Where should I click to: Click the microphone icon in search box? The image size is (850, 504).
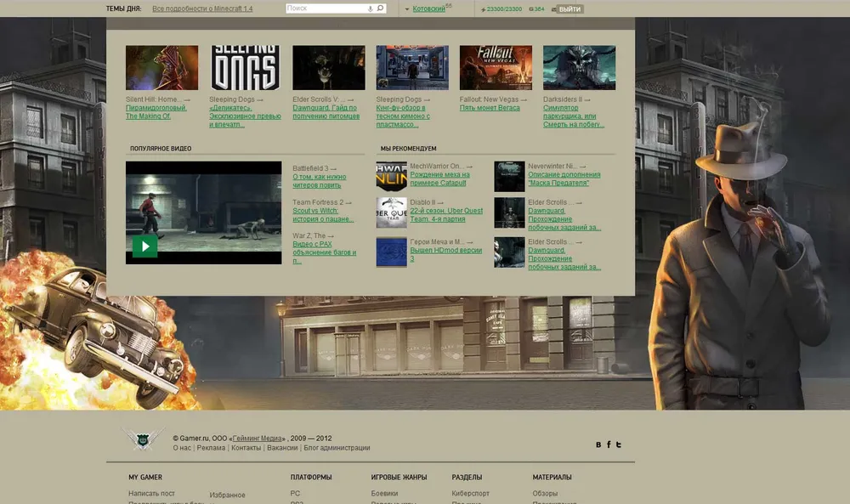pos(370,8)
